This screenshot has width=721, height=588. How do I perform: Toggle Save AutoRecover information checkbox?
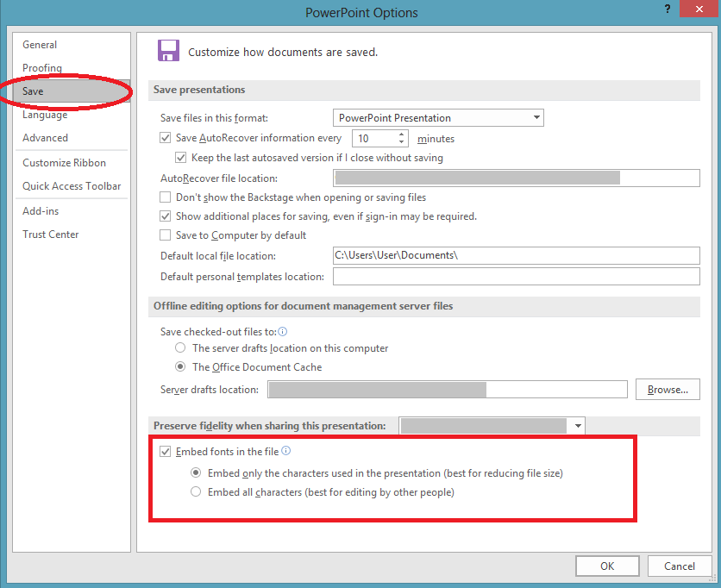(166, 138)
